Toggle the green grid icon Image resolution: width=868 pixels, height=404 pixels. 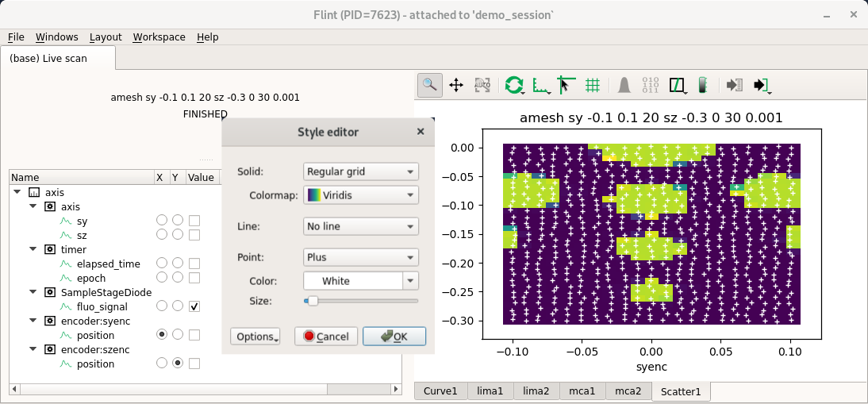click(593, 85)
